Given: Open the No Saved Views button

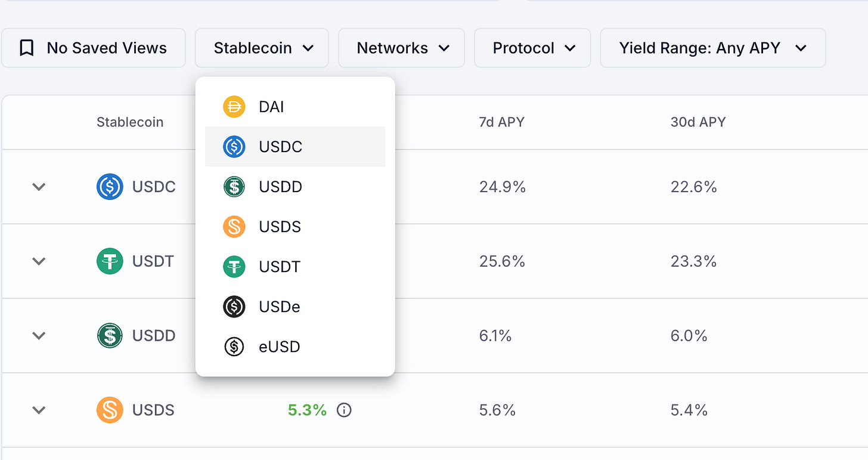Looking at the screenshot, I should [x=94, y=48].
